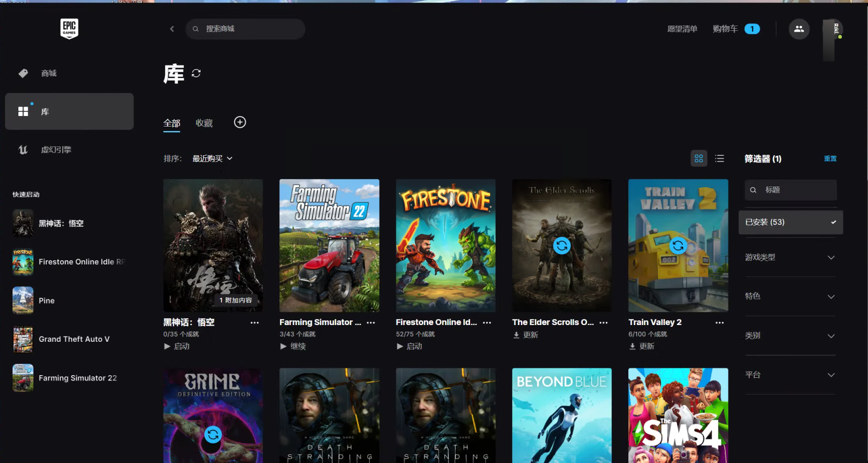Open the BEYOND BLUE cover art
Viewport: 868px width, 463px height.
click(562, 415)
